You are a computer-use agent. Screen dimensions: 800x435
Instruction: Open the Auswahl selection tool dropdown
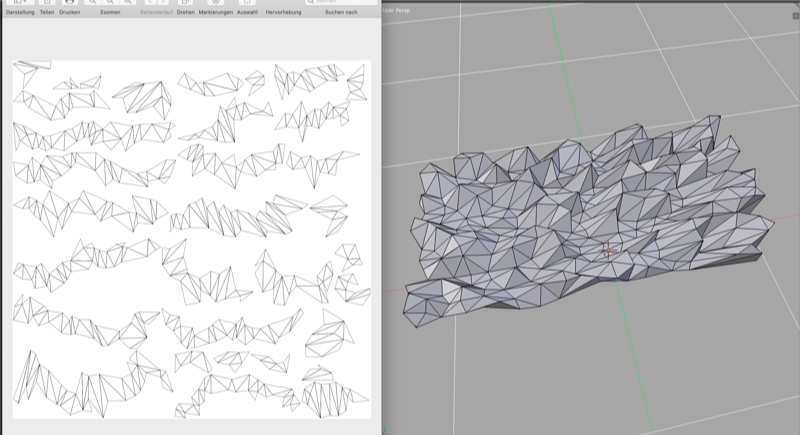(x=246, y=4)
